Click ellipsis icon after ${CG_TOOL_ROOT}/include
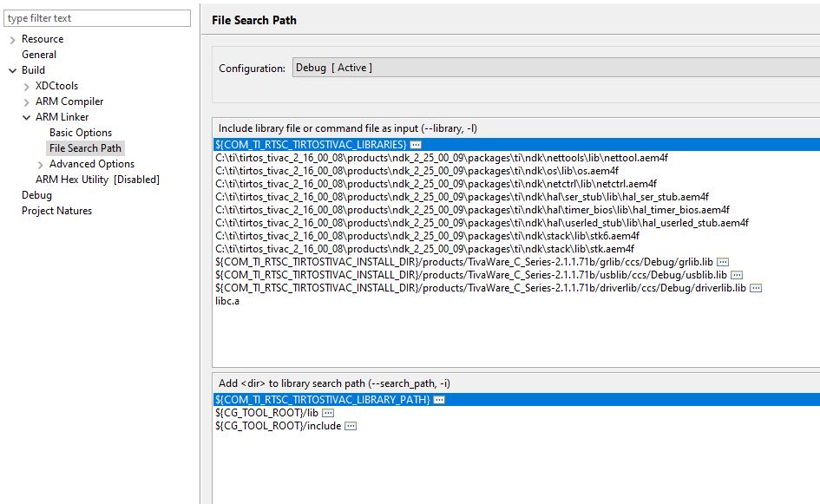The width and height of the screenshot is (820, 504). click(x=351, y=426)
